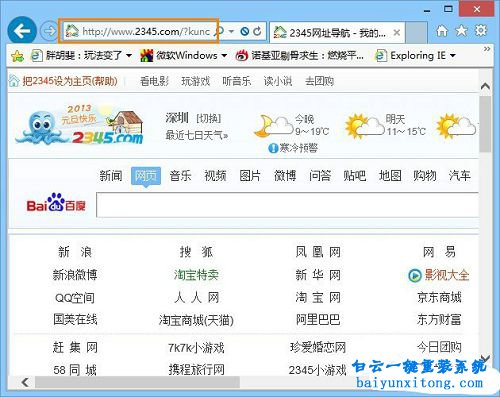
Task: Select the 贴吧 search tab
Action: [355, 176]
